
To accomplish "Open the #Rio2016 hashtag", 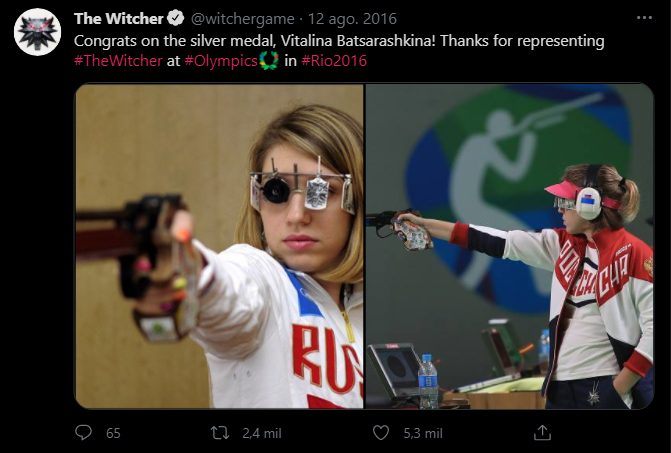I will (334, 61).
